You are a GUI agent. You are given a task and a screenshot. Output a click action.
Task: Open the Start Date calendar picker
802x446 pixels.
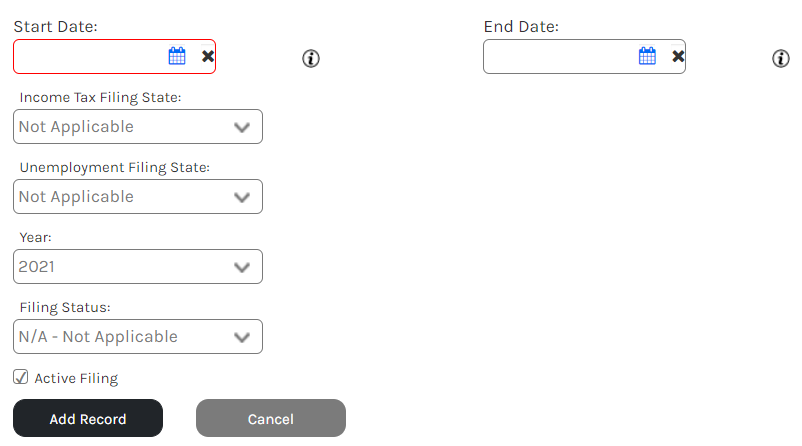[x=177, y=56]
